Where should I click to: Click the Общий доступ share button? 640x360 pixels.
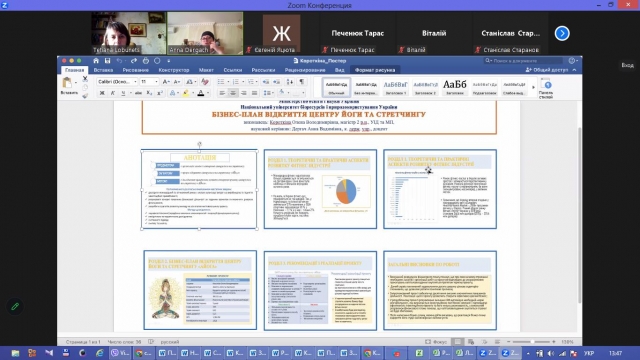tap(548, 70)
